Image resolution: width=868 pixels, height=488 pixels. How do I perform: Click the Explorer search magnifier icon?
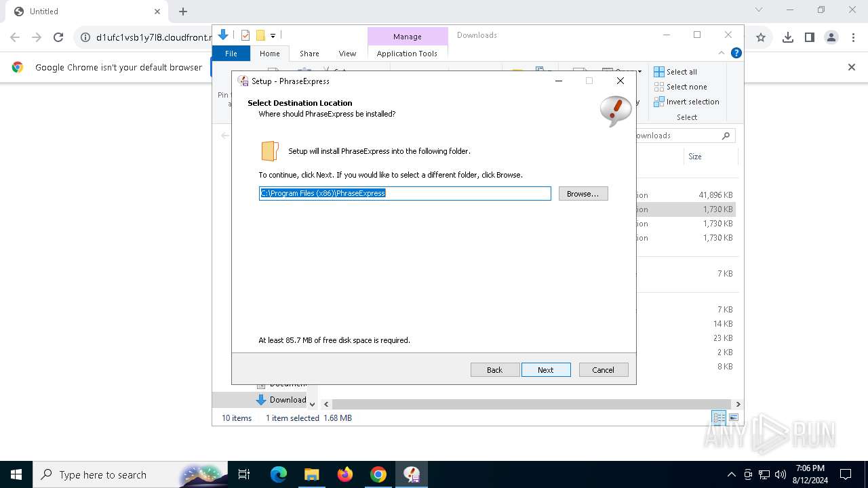point(726,136)
